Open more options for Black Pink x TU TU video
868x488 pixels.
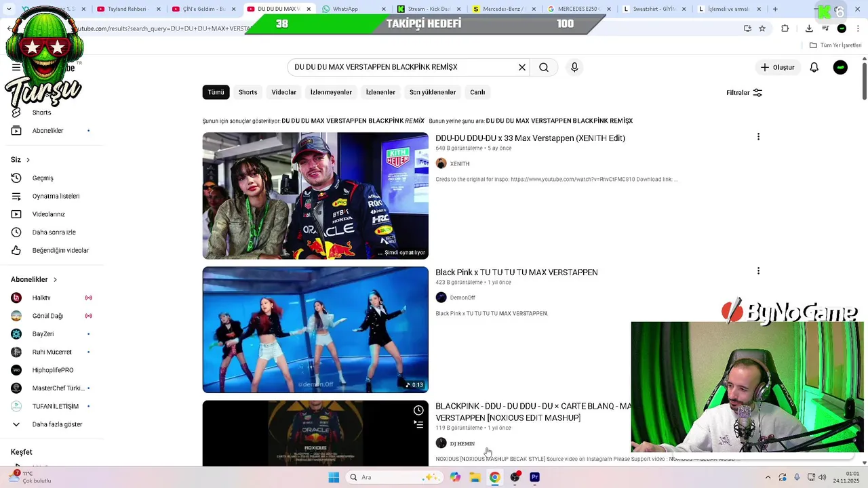tap(758, 271)
